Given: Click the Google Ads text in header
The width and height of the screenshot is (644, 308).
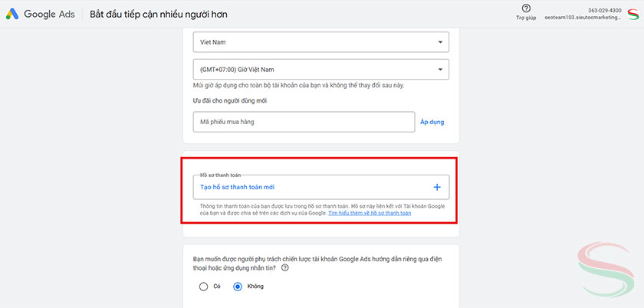Looking at the screenshot, I should point(49,15).
